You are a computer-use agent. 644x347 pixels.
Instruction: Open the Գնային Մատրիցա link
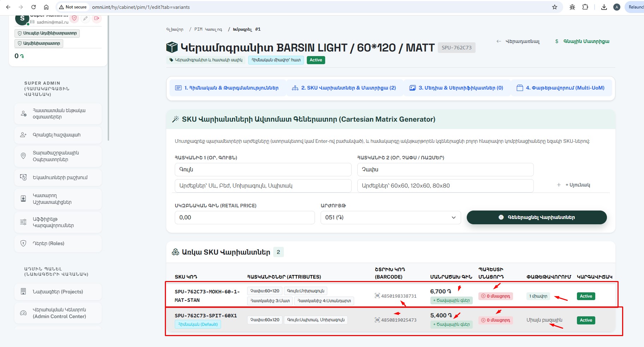click(582, 41)
